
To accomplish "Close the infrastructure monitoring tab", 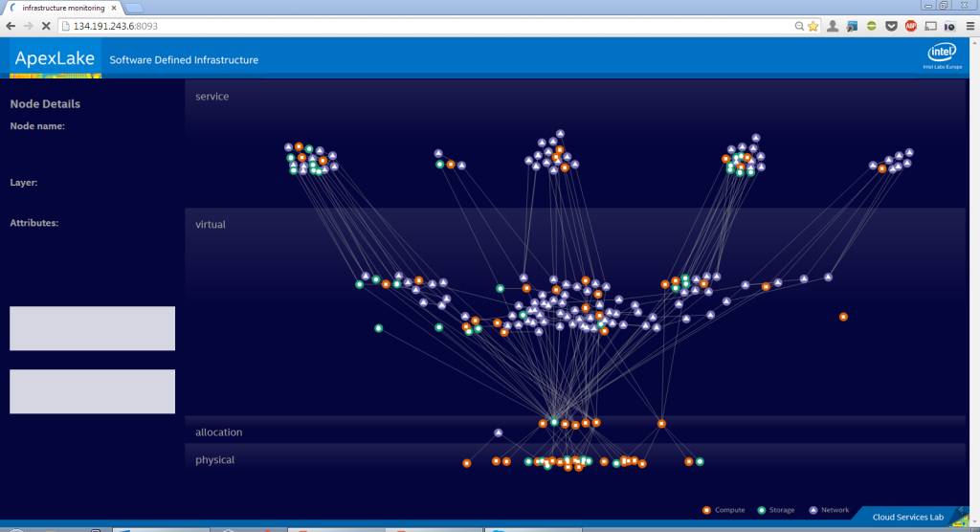I will pyautogui.click(x=115, y=7).
